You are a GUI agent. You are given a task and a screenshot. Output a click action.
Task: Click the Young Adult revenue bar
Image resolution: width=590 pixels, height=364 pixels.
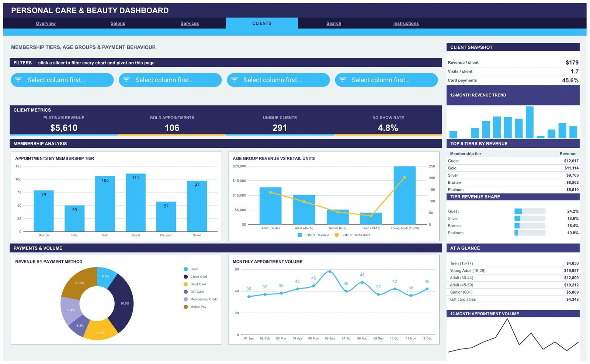tap(405, 195)
